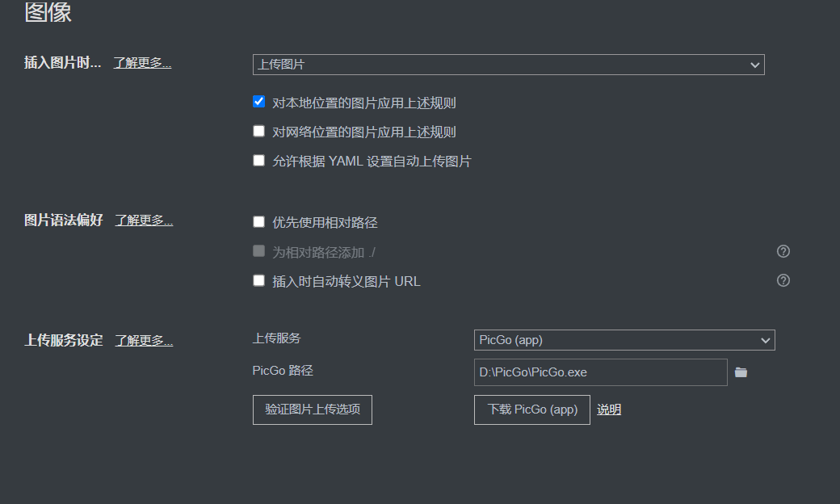Check 插入时自动转义图片 URL option

coord(258,280)
